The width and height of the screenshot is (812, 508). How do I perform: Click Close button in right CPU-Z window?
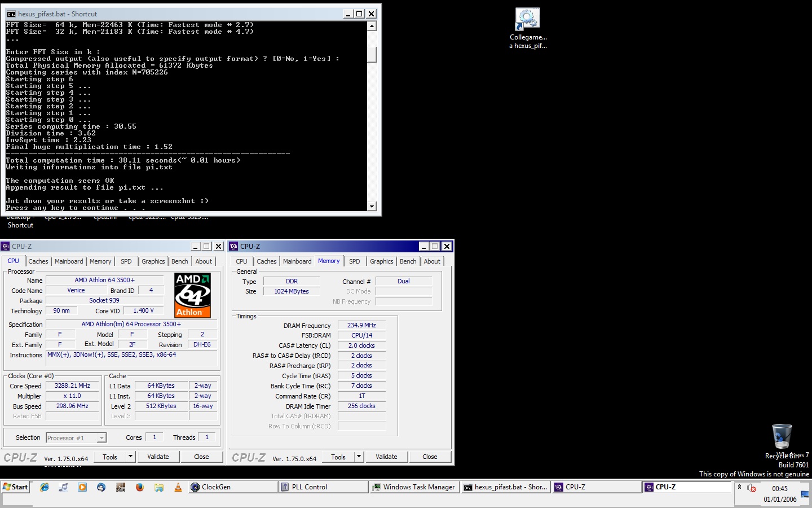[x=430, y=457]
